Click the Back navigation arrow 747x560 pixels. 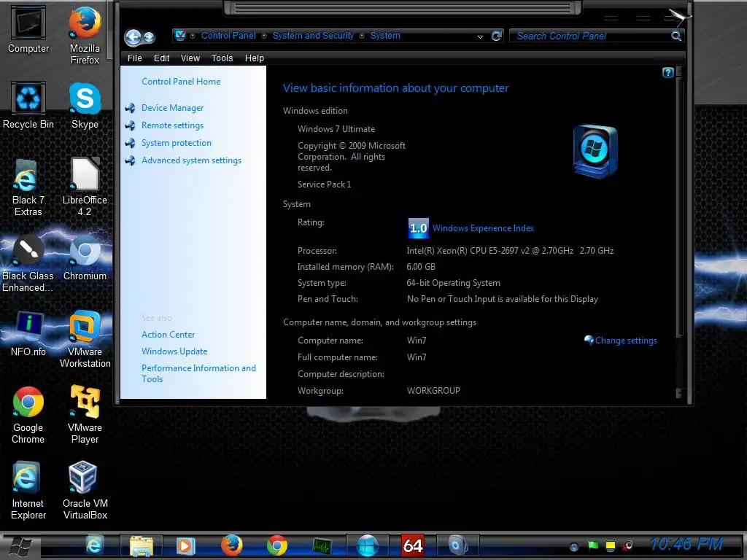click(x=133, y=36)
